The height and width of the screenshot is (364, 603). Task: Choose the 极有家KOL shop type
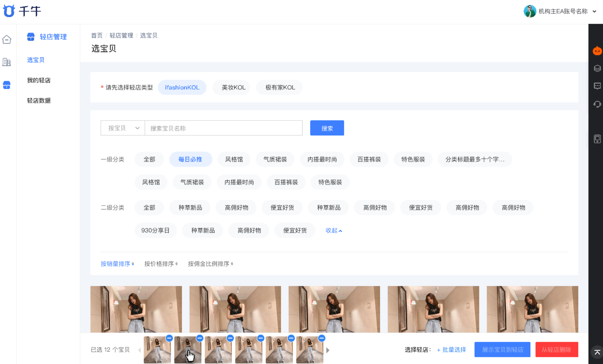(x=280, y=87)
